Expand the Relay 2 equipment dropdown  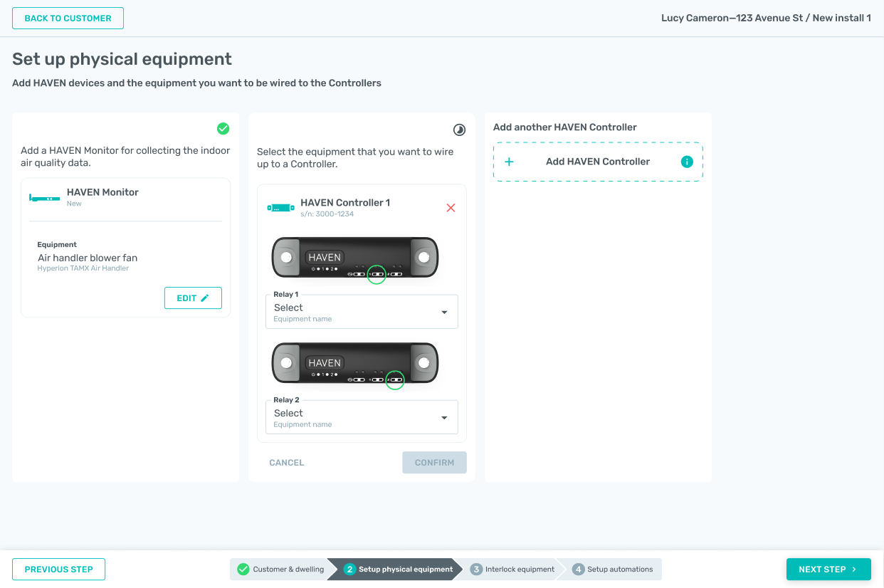pos(362,417)
